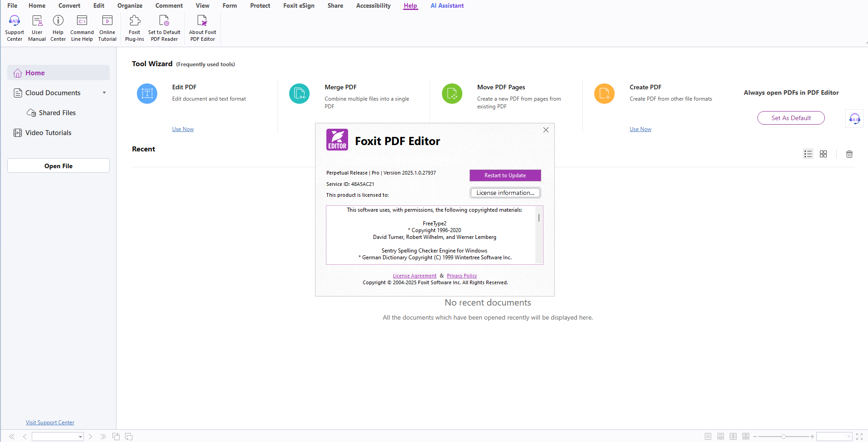Go to last page in status bar
The height and width of the screenshot is (442, 868).
[103, 437]
